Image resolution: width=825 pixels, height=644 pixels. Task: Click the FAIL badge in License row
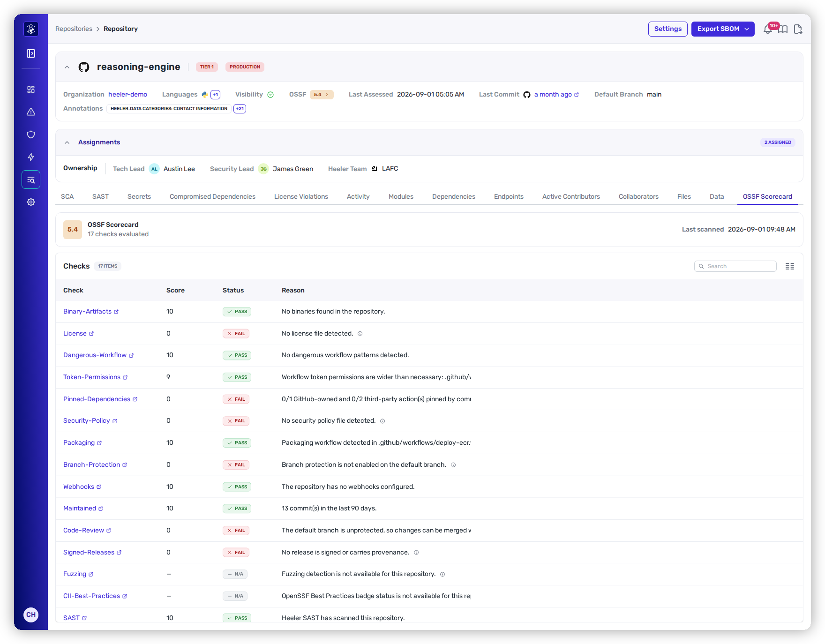point(236,334)
